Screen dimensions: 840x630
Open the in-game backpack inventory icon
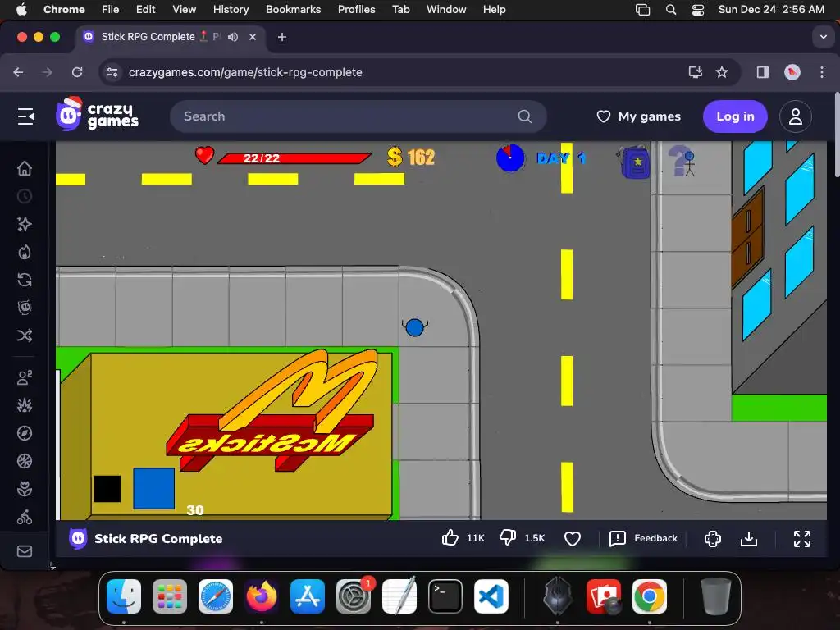click(x=635, y=162)
